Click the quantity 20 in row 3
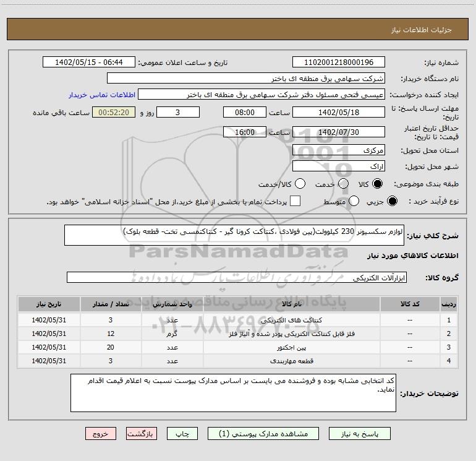Image resolution: width=476 pixels, height=461 pixels. click(x=111, y=347)
